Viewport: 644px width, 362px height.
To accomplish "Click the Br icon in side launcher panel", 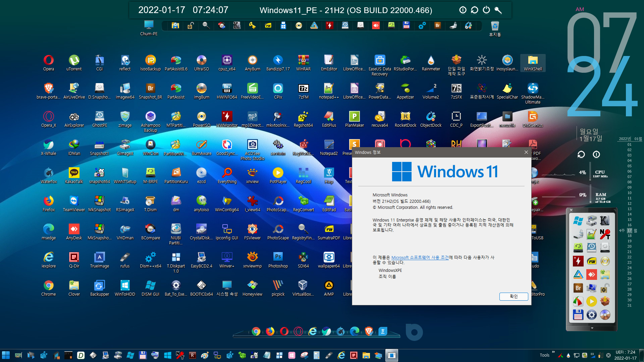I will click(x=578, y=288).
